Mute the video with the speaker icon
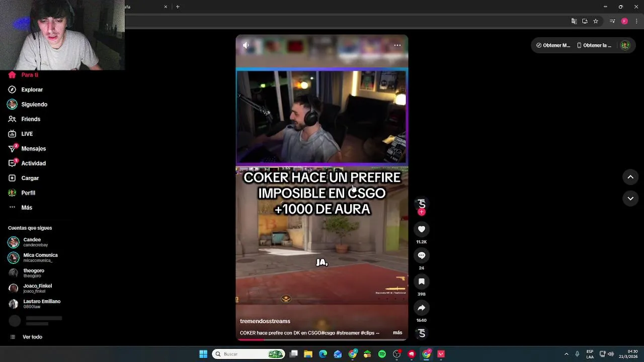This screenshot has height=362, width=644. [246, 45]
